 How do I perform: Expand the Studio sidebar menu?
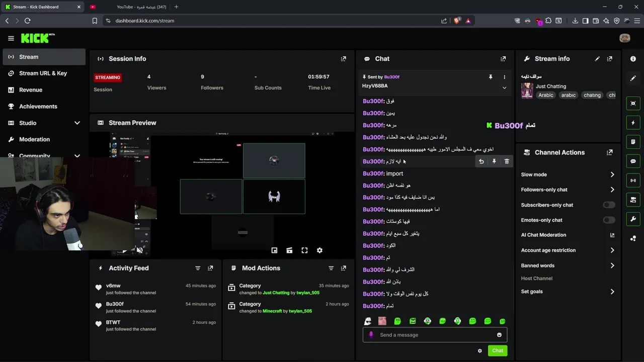(x=77, y=123)
